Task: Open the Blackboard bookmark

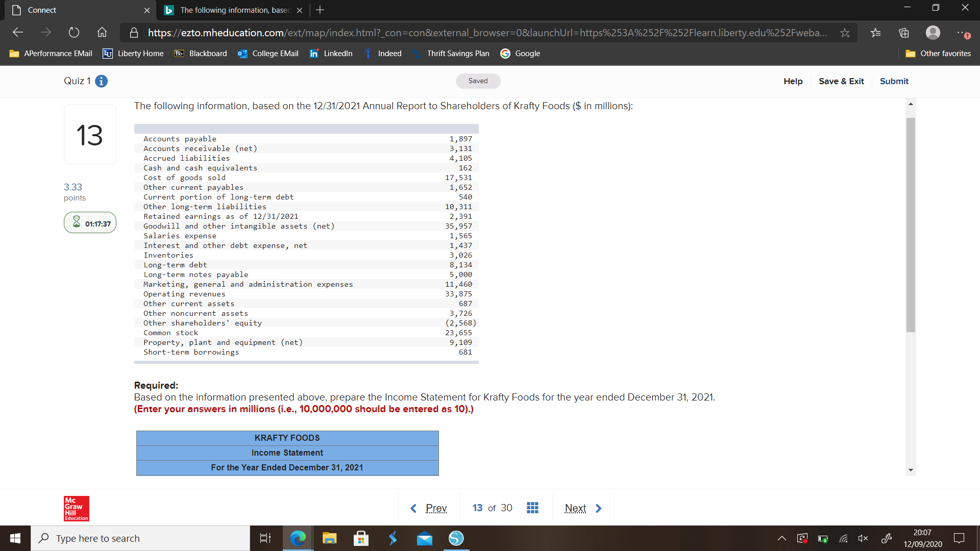Action: [x=201, y=54]
